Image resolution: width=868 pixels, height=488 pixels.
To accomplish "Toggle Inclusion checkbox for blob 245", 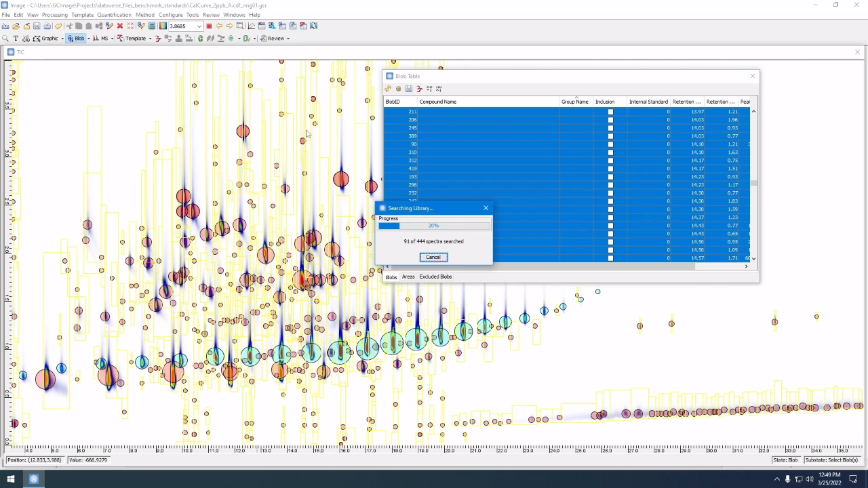I will click(610, 128).
